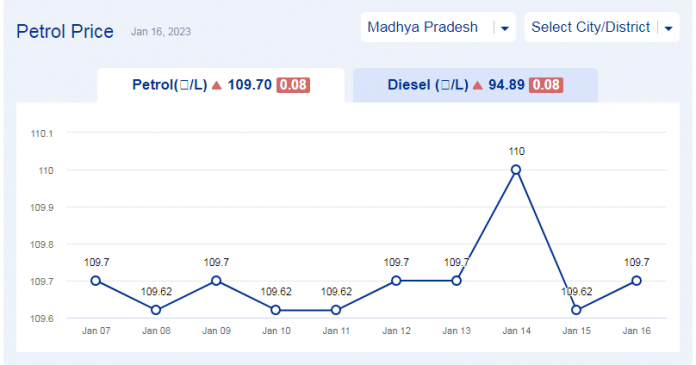This screenshot has height=365, width=696.
Task: Click the 109.62 label above Jan 11
Action: coord(336,292)
